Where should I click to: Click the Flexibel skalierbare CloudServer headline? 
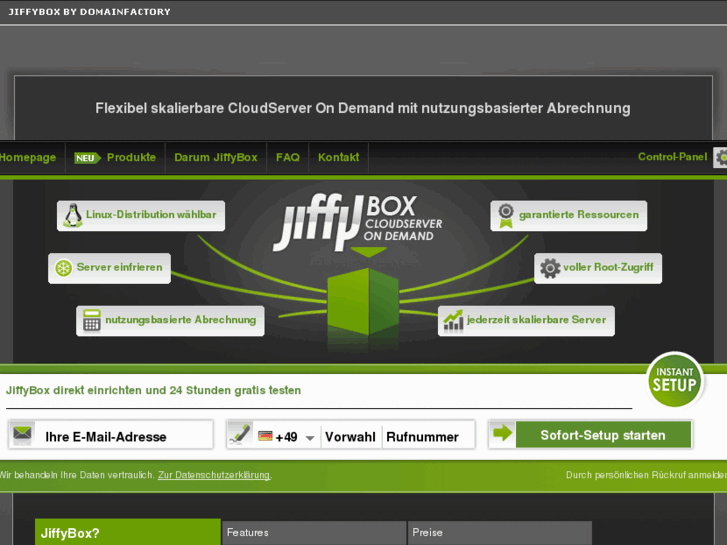(x=363, y=108)
